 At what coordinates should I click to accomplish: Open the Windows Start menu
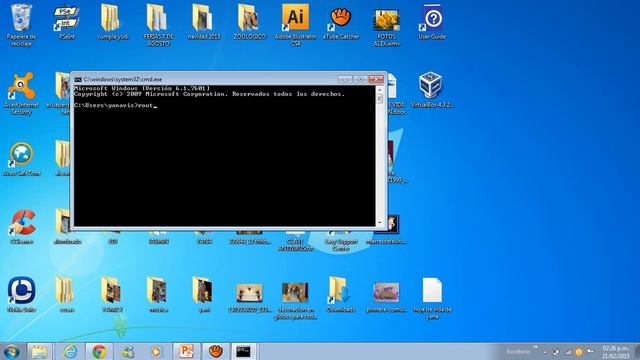pos(11,351)
